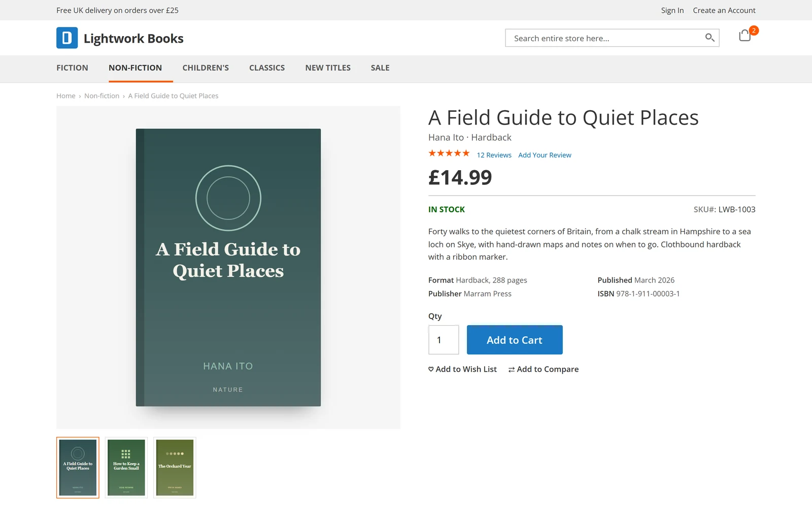Viewport: 812px width, 508px height.
Task: Select How to Keep a Garden Small thumbnail
Action: [x=126, y=467]
